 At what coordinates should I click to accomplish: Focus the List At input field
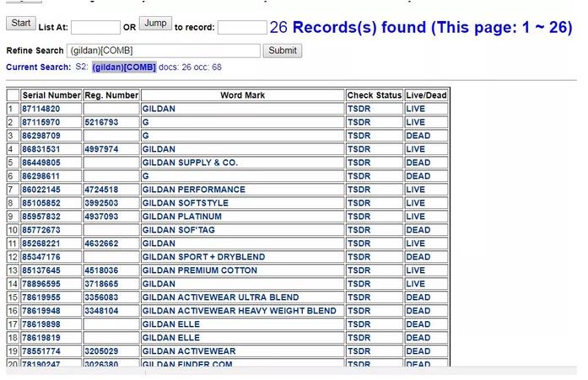pos(95,29)
